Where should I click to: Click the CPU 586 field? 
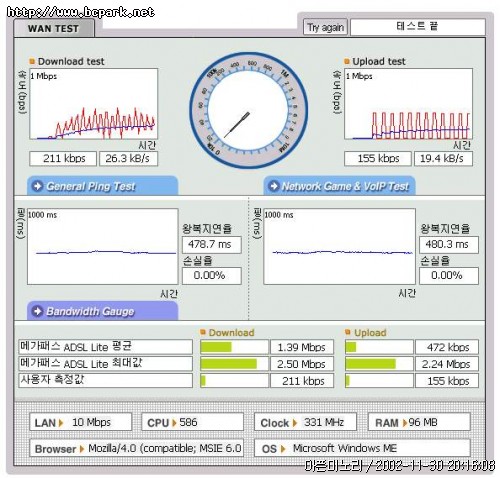(192, 422)
